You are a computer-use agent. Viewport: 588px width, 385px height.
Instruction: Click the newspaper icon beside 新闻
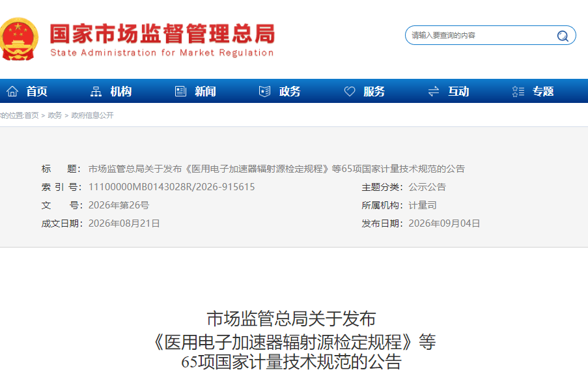pos(181,91)
